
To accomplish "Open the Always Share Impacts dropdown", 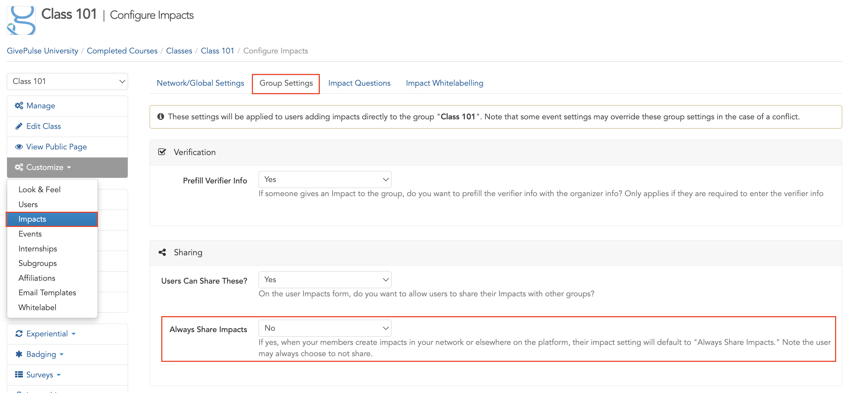I will coord(325,328).
